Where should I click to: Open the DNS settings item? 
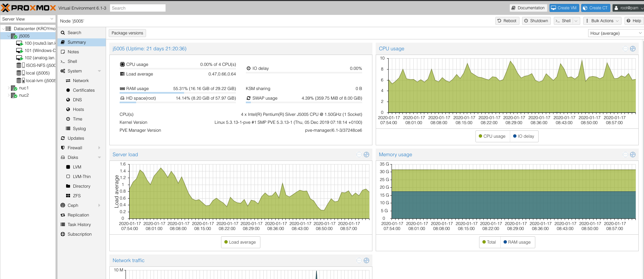82,100
